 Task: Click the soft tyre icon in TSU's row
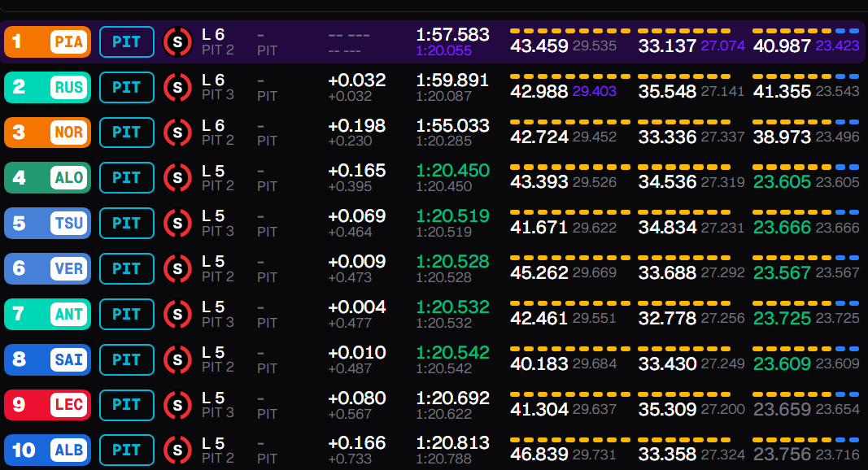177,223
